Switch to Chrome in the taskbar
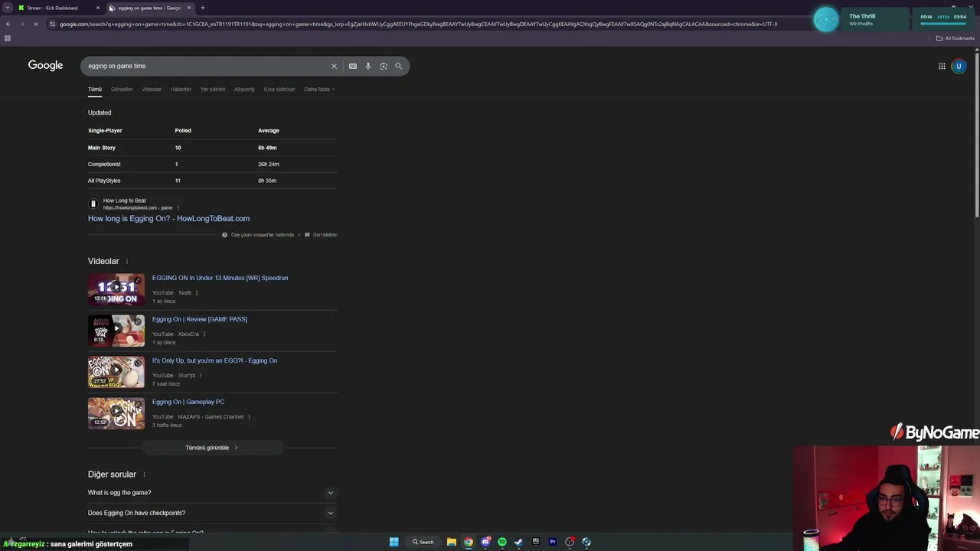 tap(469, 542)
